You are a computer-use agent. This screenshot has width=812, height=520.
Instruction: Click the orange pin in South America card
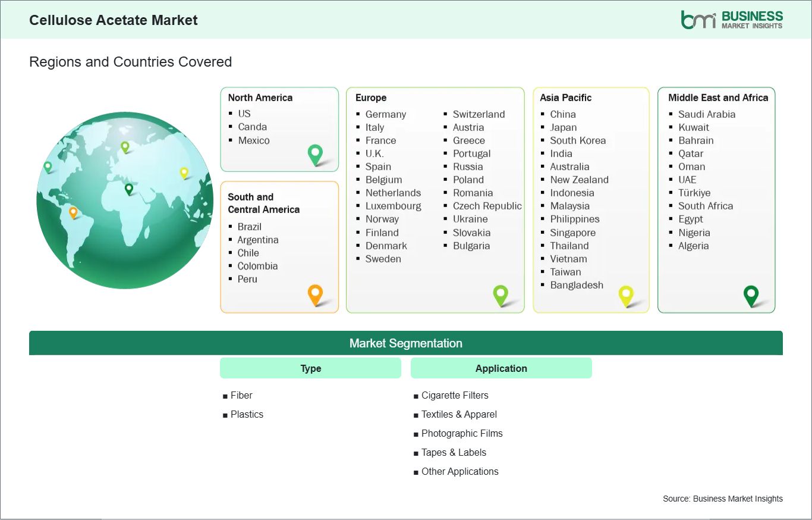pyautogui.click(x=315, y=294)
